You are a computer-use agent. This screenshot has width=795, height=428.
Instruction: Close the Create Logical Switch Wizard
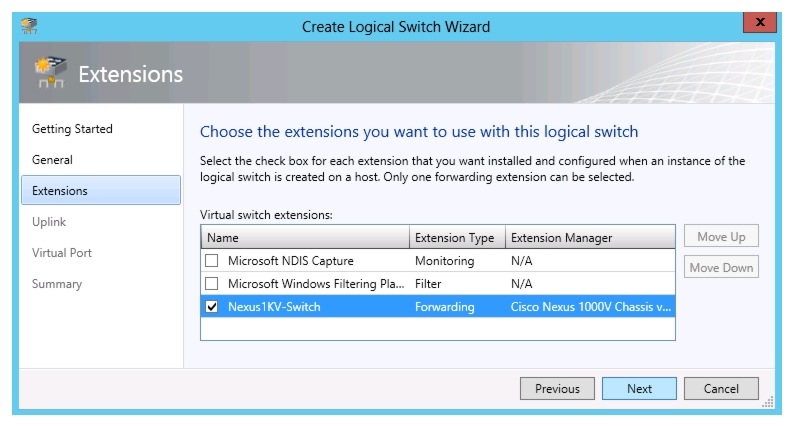click(x=760, y=22)
